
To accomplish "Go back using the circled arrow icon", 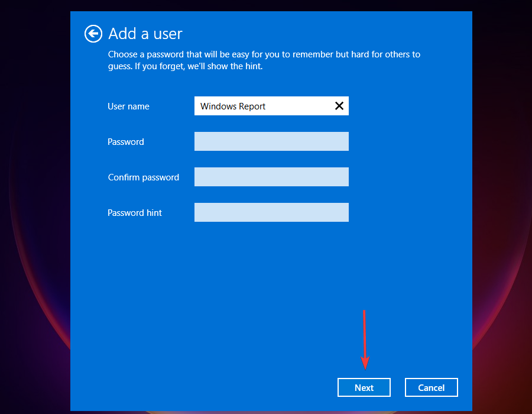I will pyautogui.click(x=93, y=34).
